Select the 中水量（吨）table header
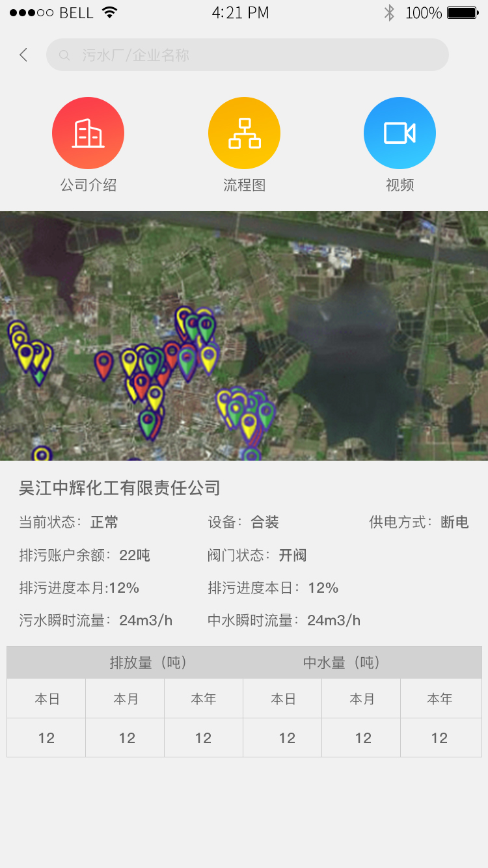The height and width of the screenshot is (868, 488). [342, 662]
